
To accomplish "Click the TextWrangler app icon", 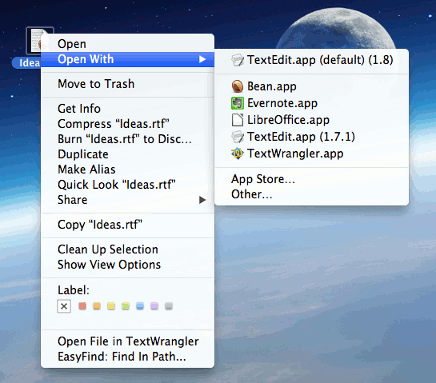I will click(237, 154).
